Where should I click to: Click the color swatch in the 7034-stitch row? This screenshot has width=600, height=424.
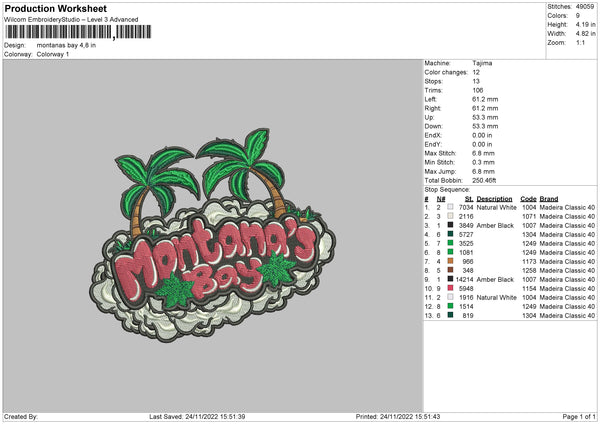(450, 207)
